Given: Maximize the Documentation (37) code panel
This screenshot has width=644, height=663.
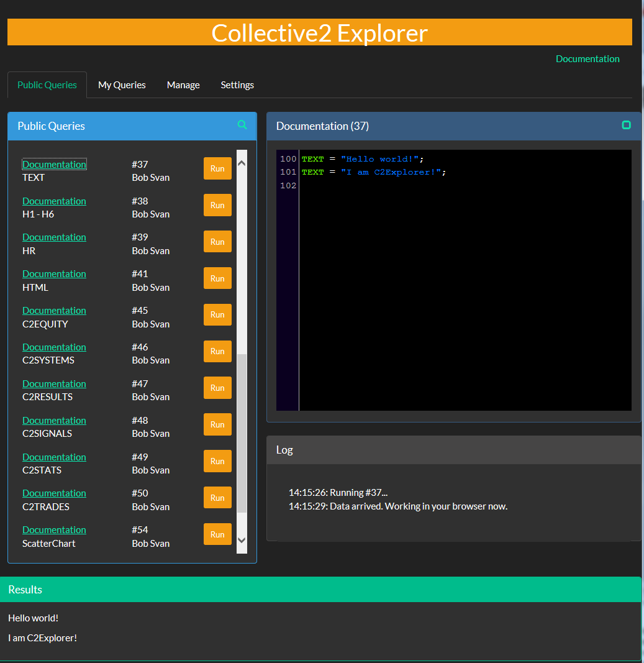Looking at the screenshot, I should click(x=626, y=125).
